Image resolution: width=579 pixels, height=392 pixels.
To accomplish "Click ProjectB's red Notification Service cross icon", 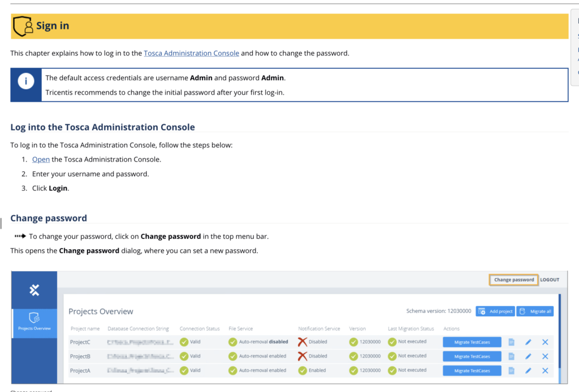I will click(303, 356).
